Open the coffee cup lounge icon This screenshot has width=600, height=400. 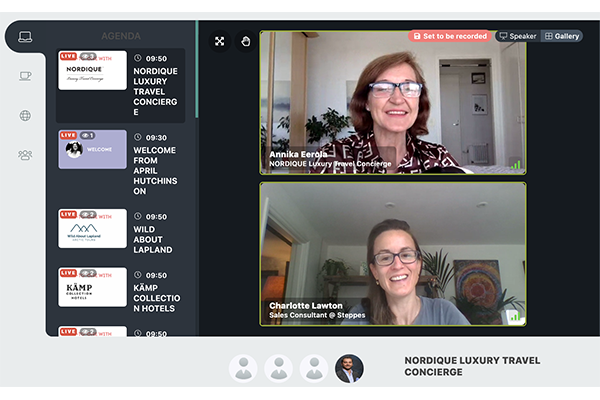click(x=25, y=76)
